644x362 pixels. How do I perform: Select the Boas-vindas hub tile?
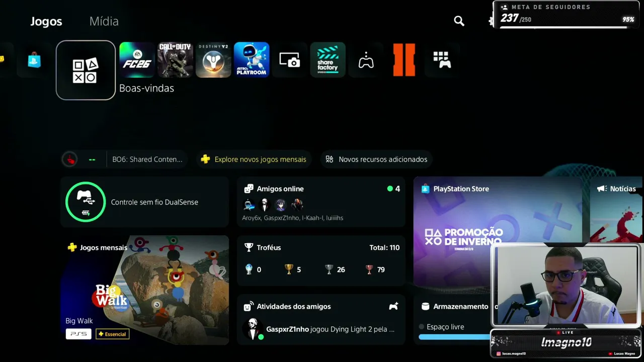tap(86, 70)
